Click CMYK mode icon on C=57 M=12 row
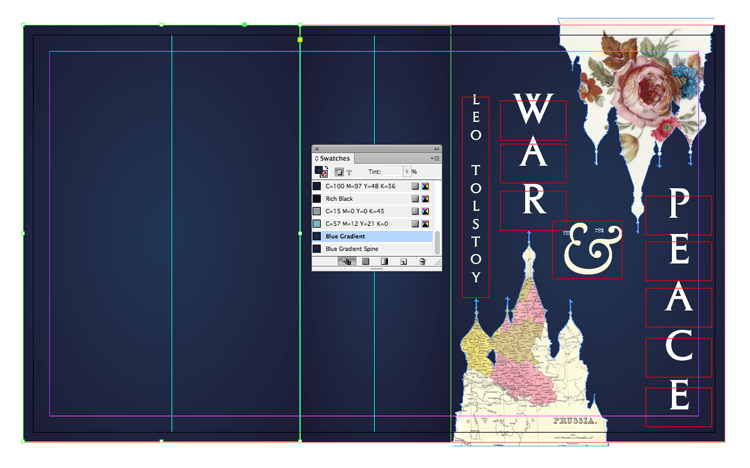This screenshot has height=468, width=750. coord(425,223)
